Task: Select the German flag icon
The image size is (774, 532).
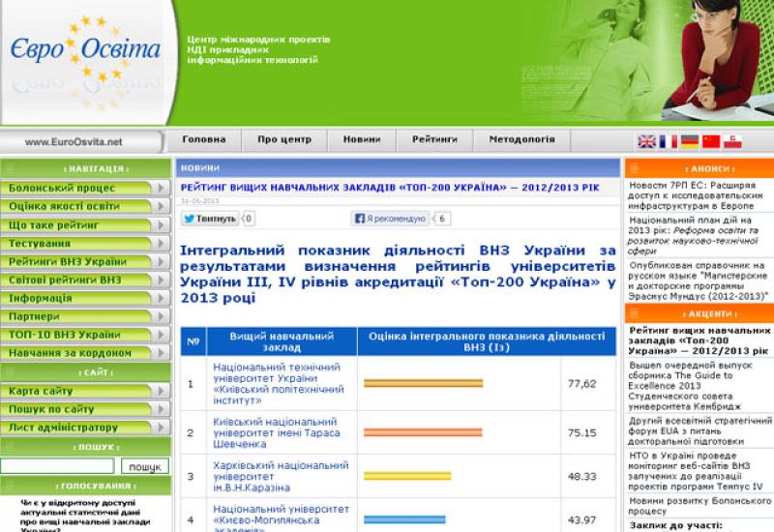Action: click(690, 141)
